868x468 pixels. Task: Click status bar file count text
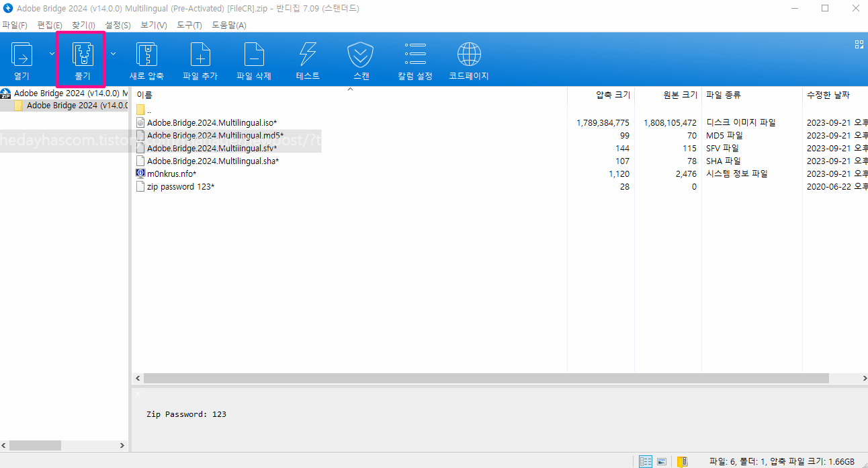(x=782, y=461)
